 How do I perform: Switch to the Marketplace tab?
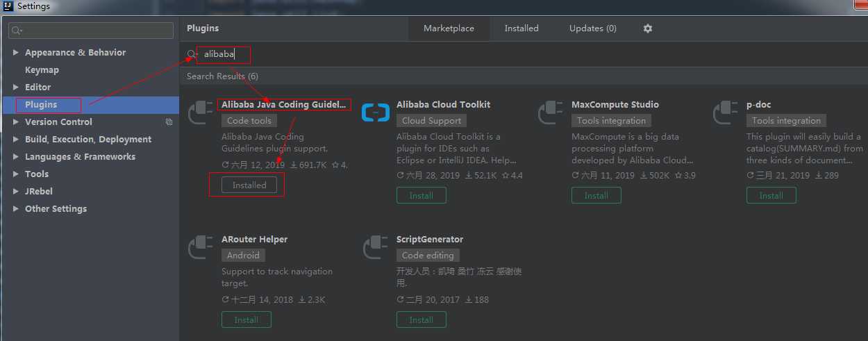coord(449,28)
